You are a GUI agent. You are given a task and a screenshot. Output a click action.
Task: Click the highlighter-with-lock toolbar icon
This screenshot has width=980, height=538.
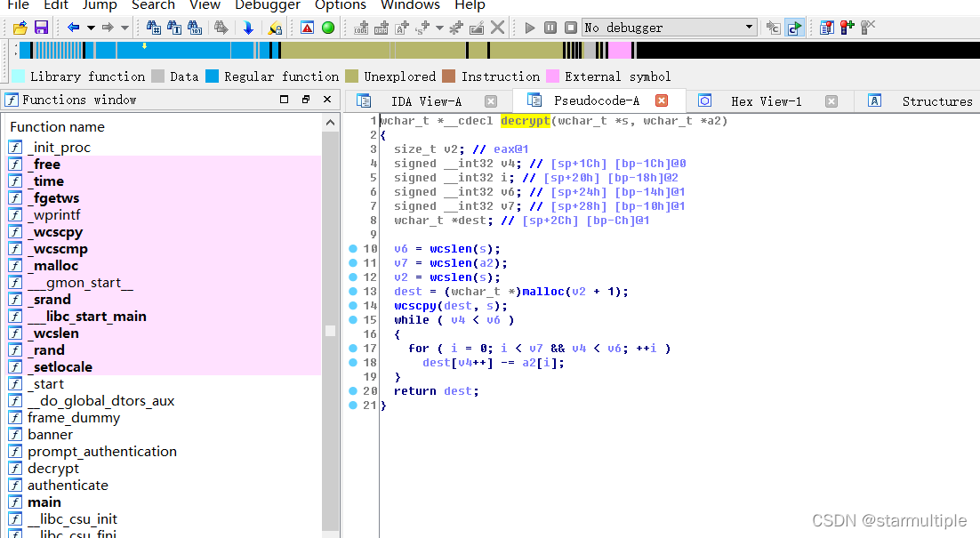click(275, 28)
